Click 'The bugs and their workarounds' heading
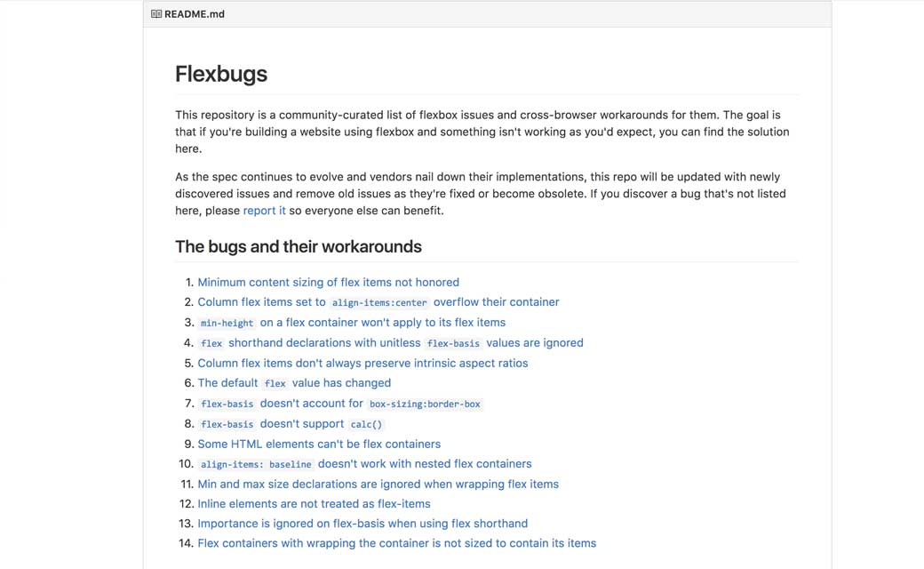The height and width of the screenshot is (569, 924). point(299,247)
